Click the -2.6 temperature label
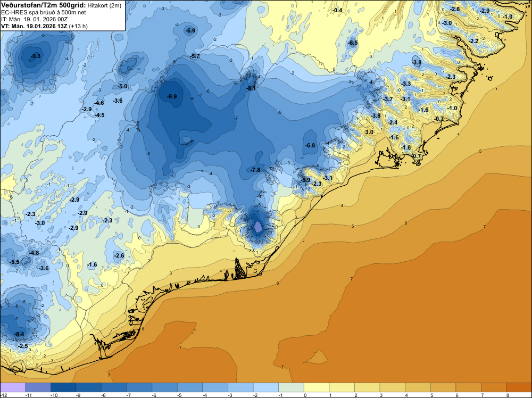The width and height of the screenshot is (532, 398). (119, 255)
